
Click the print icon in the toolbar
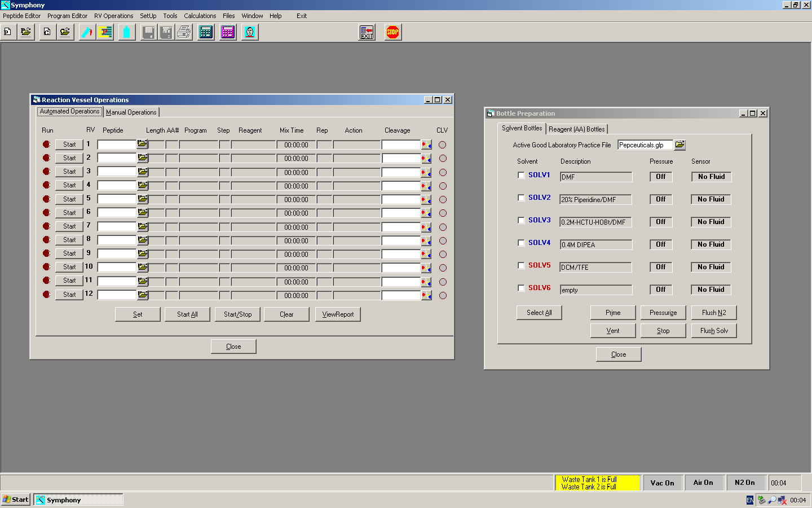(x=184, y=32)
